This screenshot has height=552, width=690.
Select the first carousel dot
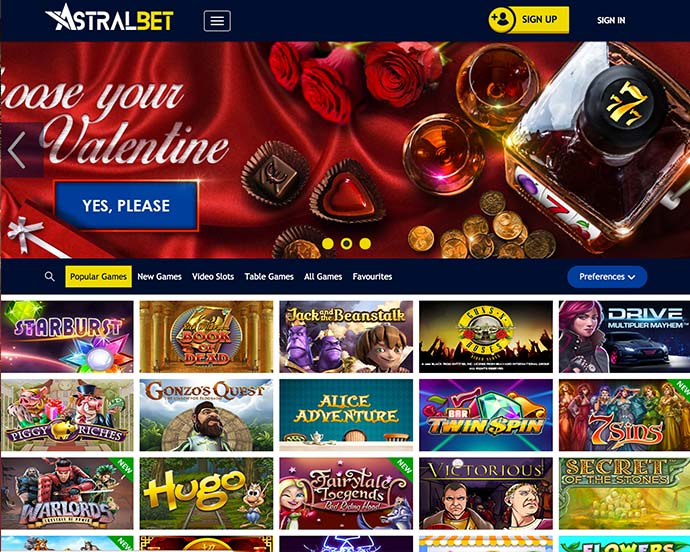tap(327, 243)
